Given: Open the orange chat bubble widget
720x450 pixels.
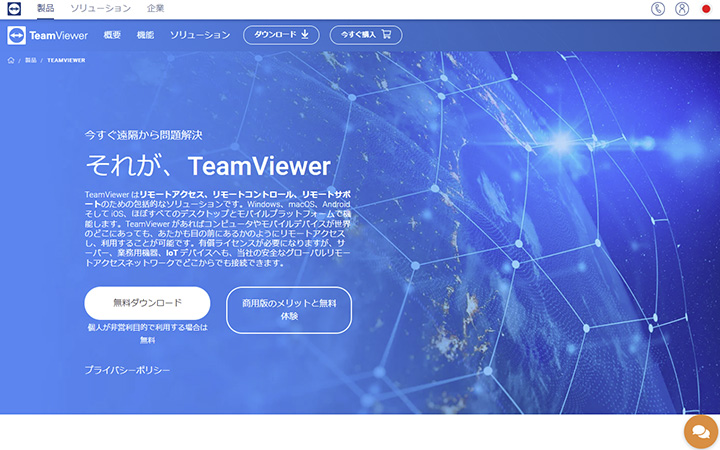Looking at the screenshot, I should pyautogui.click(x=701, y=432).
